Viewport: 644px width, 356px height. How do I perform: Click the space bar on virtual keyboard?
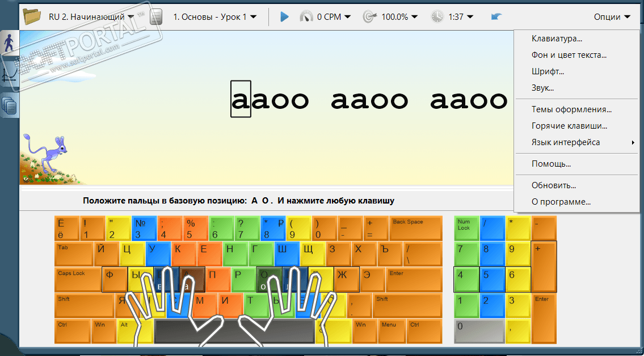coord(234,331)
